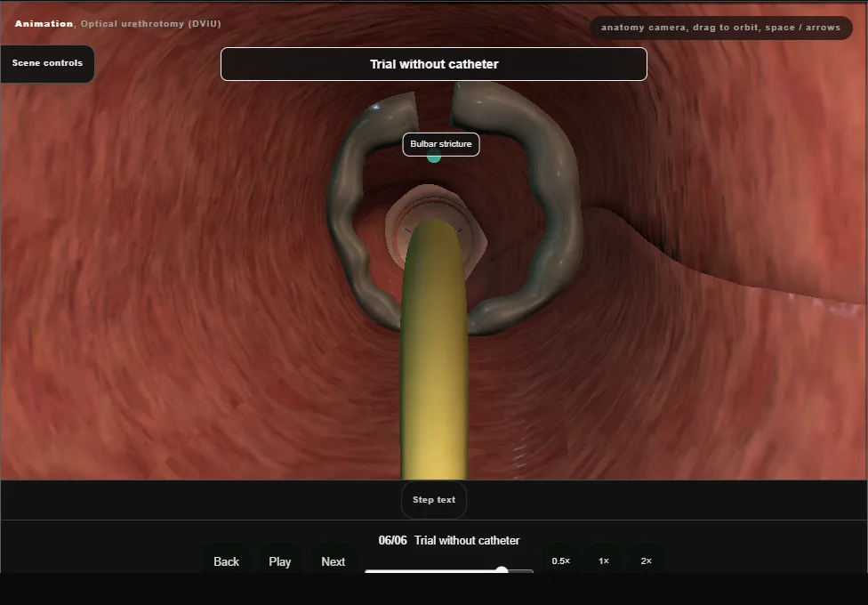Click the Animation, Optical urethrotomy (DVIU) heading

[x=118, y=24]
